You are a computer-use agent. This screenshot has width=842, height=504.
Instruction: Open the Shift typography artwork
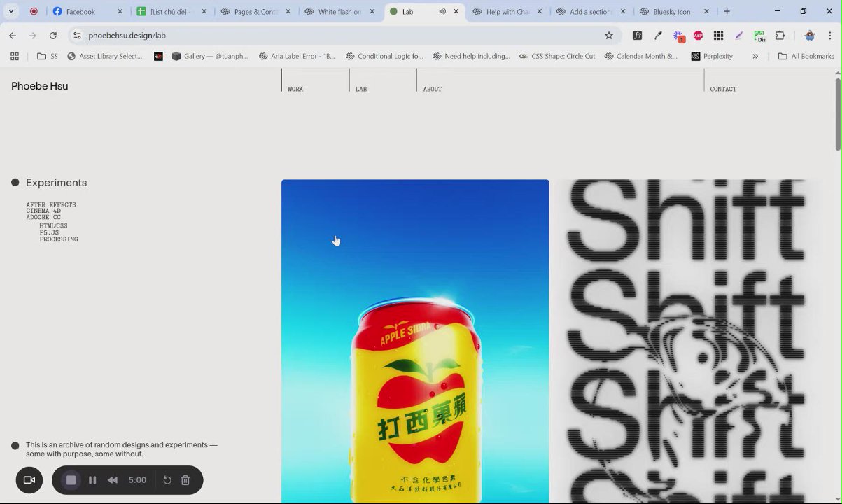pos(689,341)
